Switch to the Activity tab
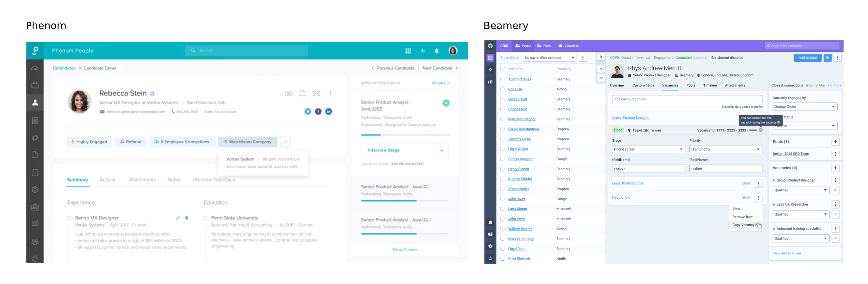Viewport: 868px width, 284px height. (x=107, y=180)
